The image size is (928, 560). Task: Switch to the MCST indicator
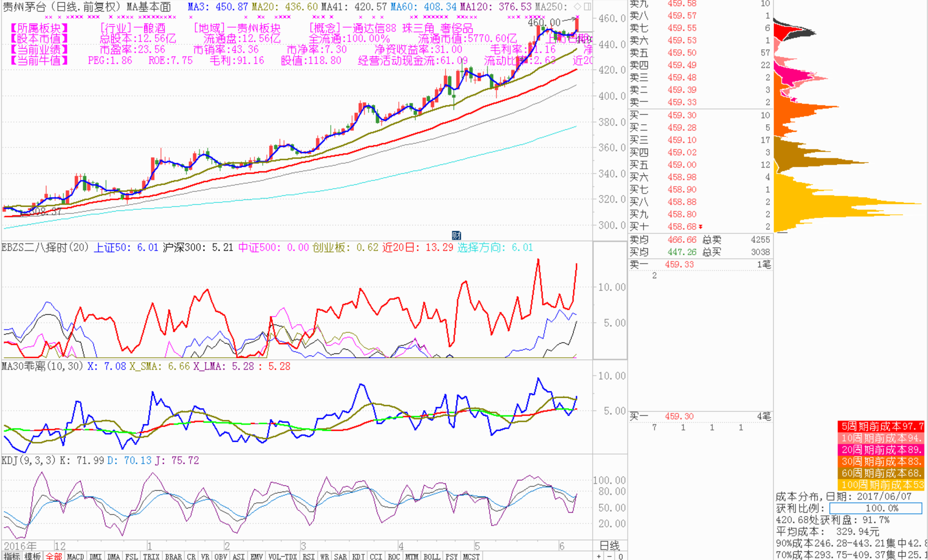point(471,556)
